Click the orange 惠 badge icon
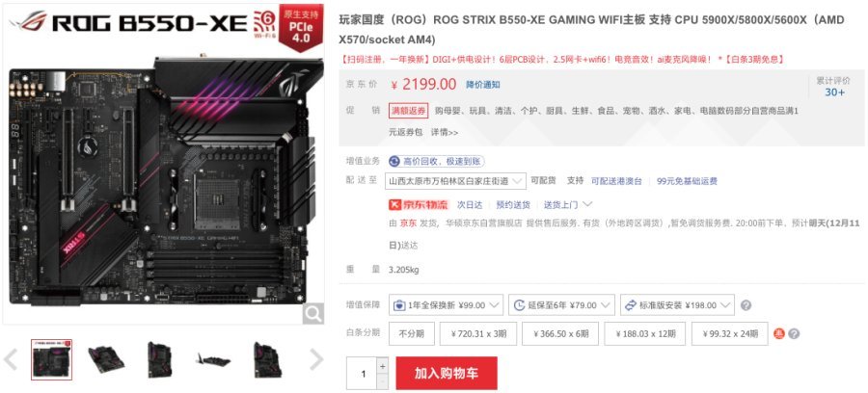This screenshot has width=868, height=393. [x=779, y=334]
